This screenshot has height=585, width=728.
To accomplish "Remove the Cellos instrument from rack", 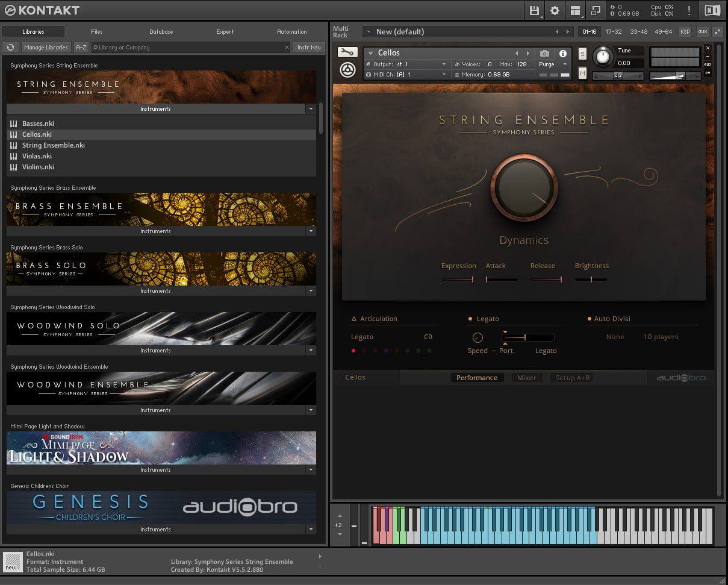I will coord(708,48).
